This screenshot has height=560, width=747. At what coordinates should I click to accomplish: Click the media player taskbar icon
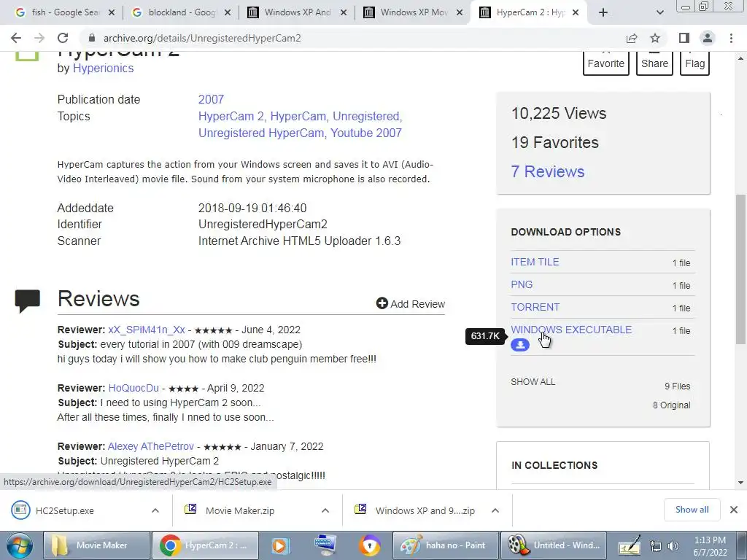[x=280, y=545]
